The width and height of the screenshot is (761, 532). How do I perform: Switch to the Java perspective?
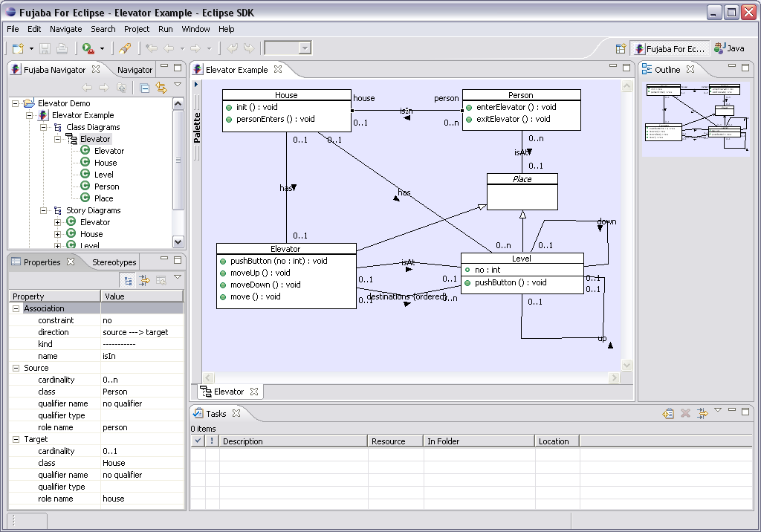tap(729, 48)
